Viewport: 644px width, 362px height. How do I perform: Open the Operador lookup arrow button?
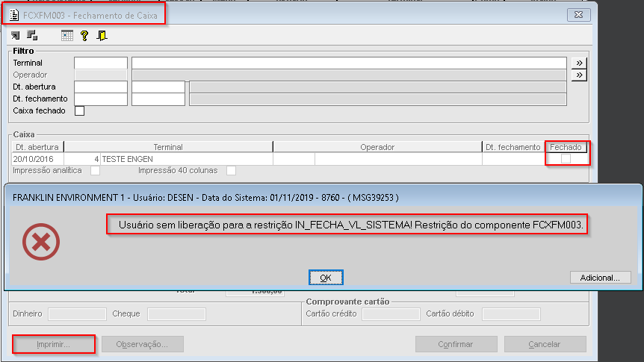(579, 75)
